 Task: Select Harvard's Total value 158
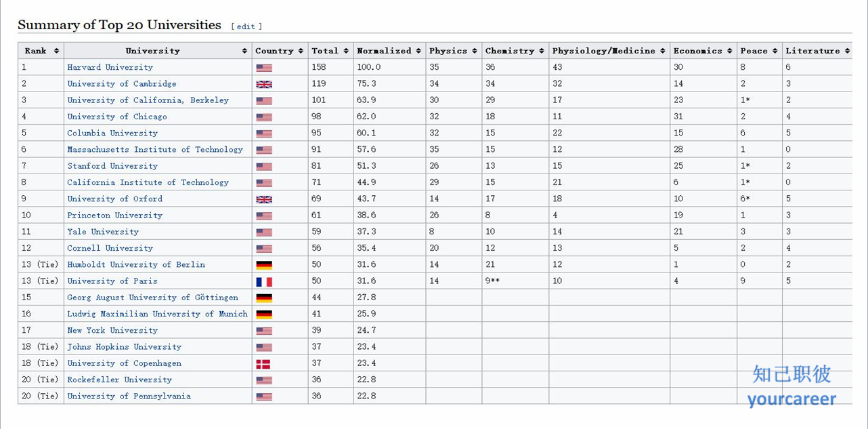(x=319, y=67)
